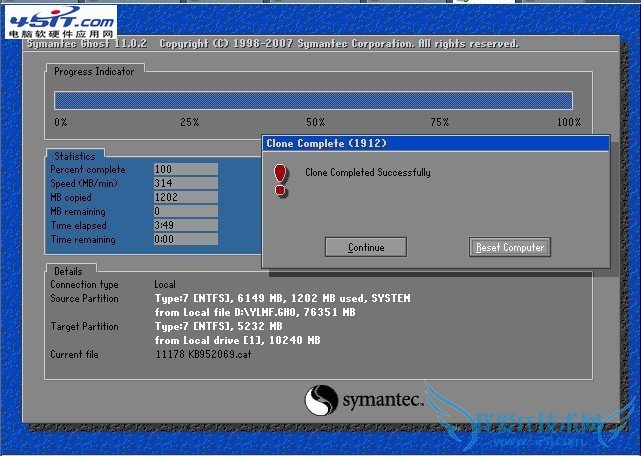
Task: Click the Current file name entry
Action: (x=200, y=354)
